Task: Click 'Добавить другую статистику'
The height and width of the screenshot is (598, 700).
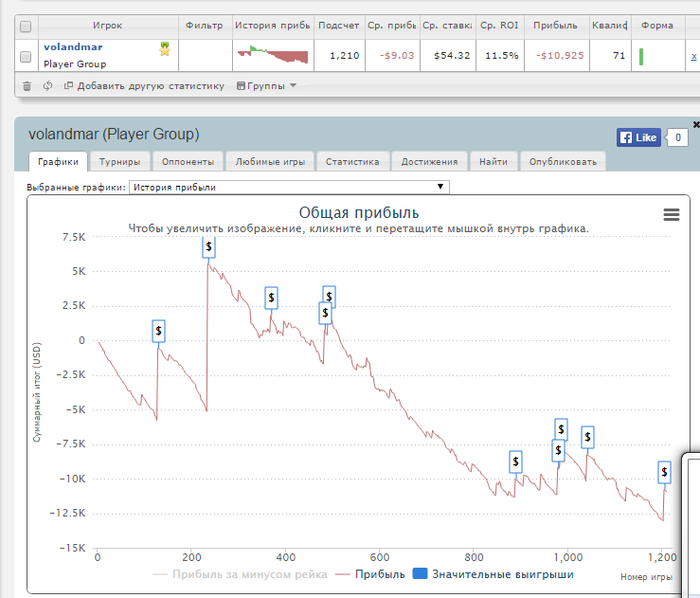Action: [x=144, y=86]
